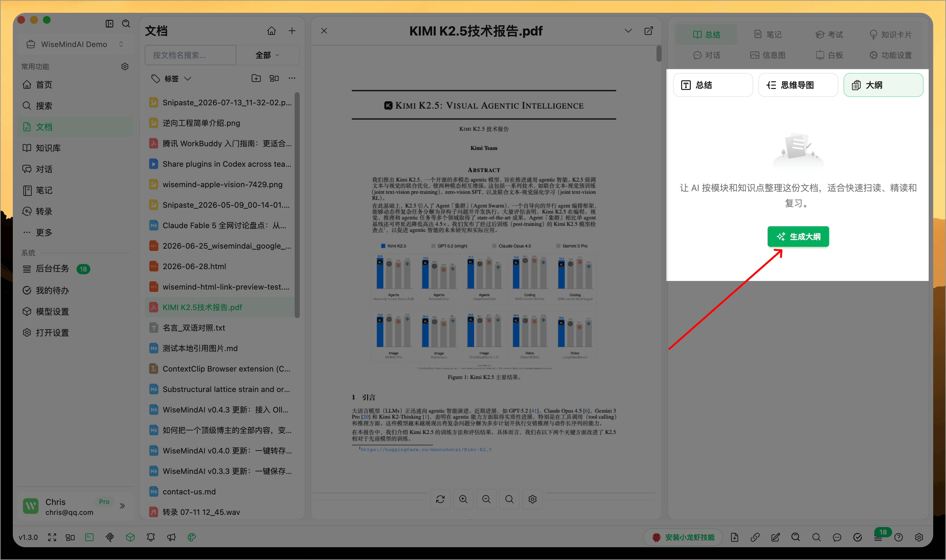This screenshot has height=560, width=946.
Task: Expand the 标签 tag dropdown
Action: tap(171, 78)
